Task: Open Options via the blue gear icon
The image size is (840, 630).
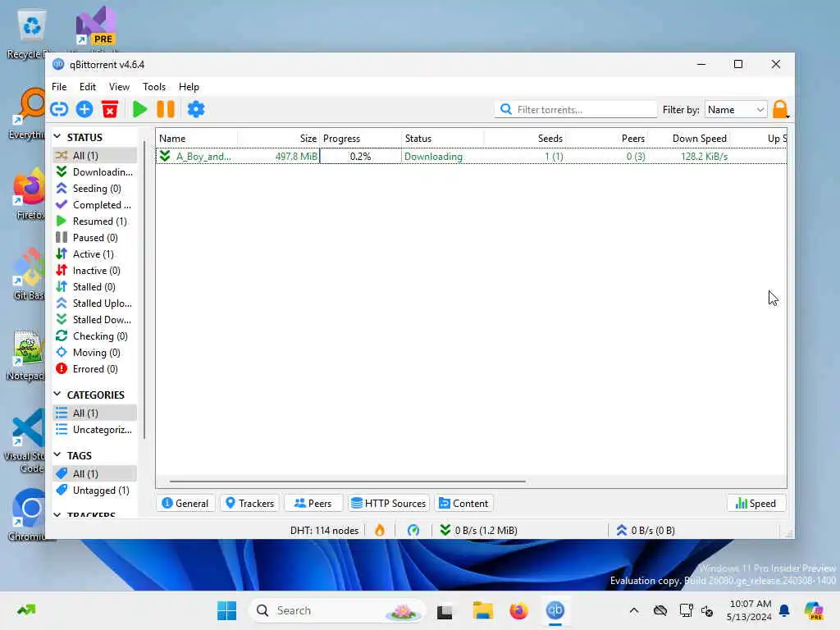Action: pyautogui.click(x=196, y=109)
